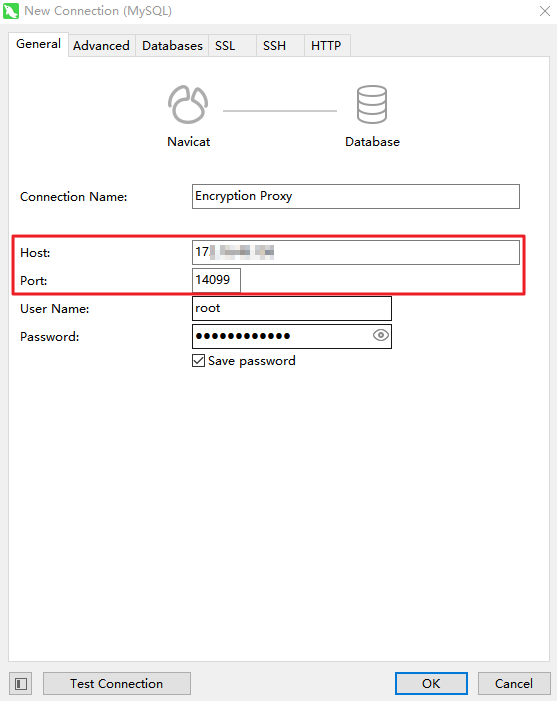This screenshot has width=557, height=701.
Task: Click the green Navicat title bar icon
Action: (x=11, y=11)
